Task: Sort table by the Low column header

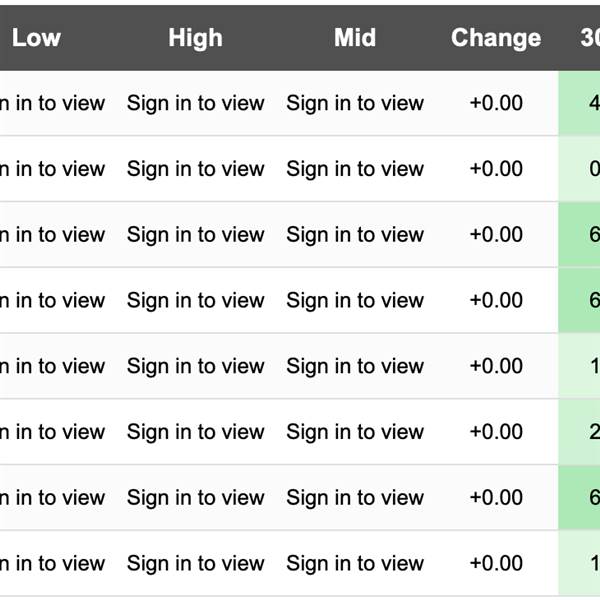Action: 36,38
